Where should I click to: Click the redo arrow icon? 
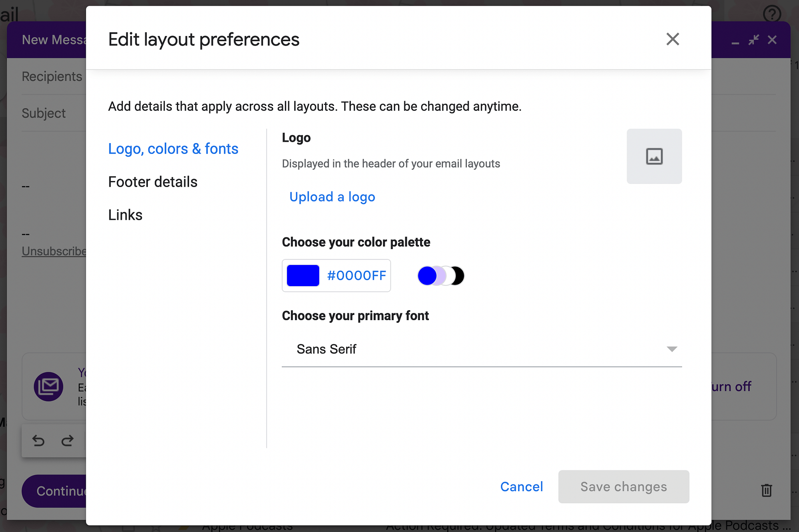(67, 440)
